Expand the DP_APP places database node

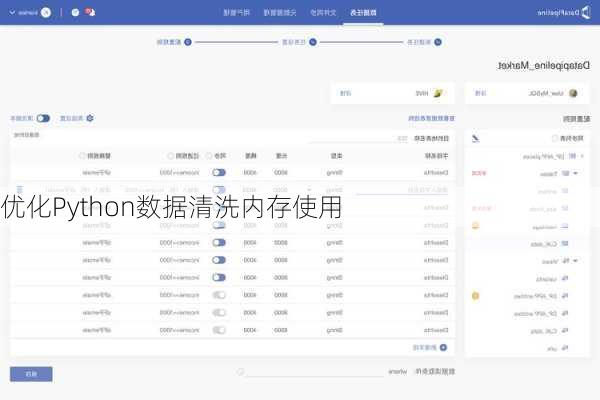(582, 156)
